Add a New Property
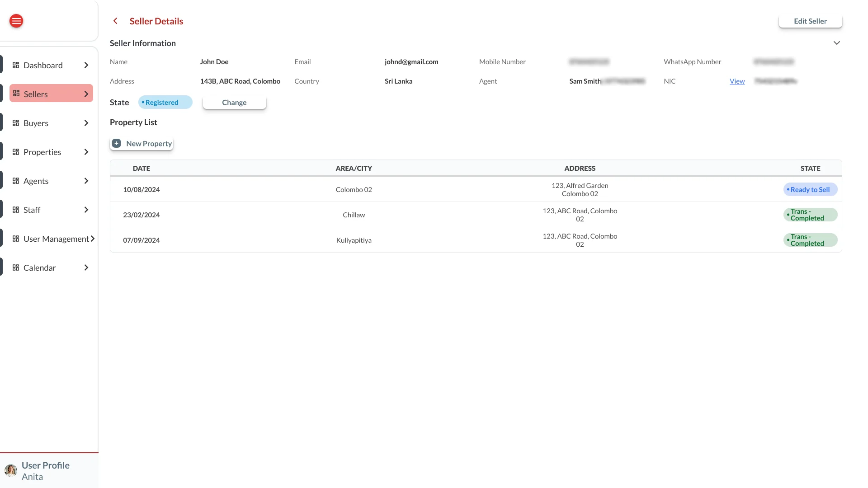This screenshot has height=488, width=868. click(x=142, y=144)
